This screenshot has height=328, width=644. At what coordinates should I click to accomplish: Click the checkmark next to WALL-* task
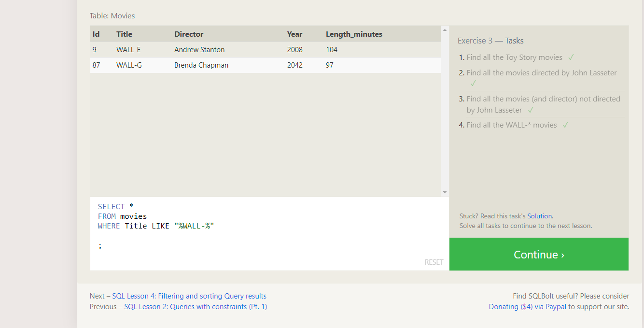click(565, 125)
